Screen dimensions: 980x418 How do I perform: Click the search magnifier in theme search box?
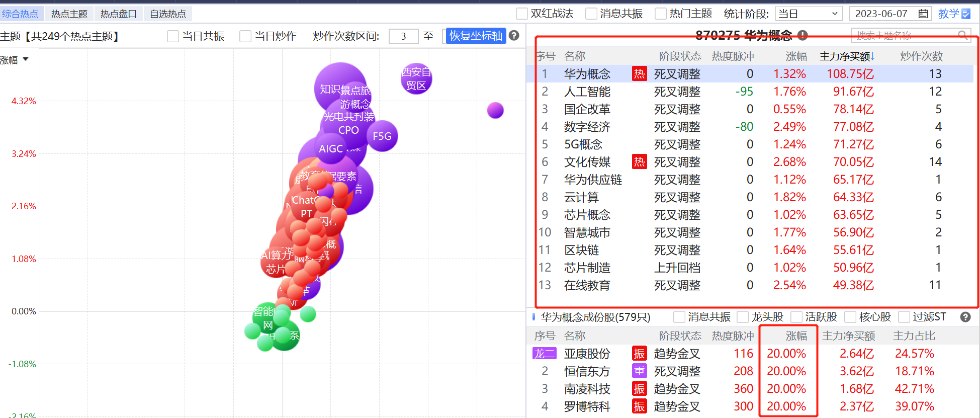point(963,35)
